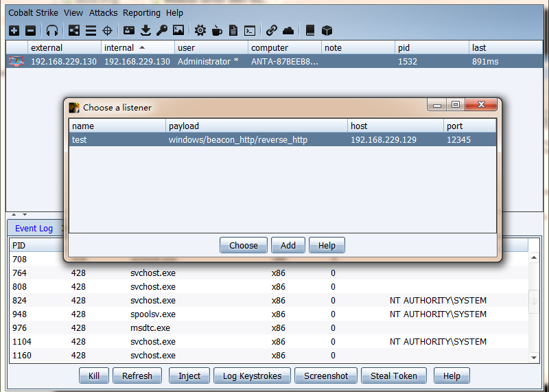The image size is (549, 392).
Task: Select the test listener row
Action: pos(281,140)
